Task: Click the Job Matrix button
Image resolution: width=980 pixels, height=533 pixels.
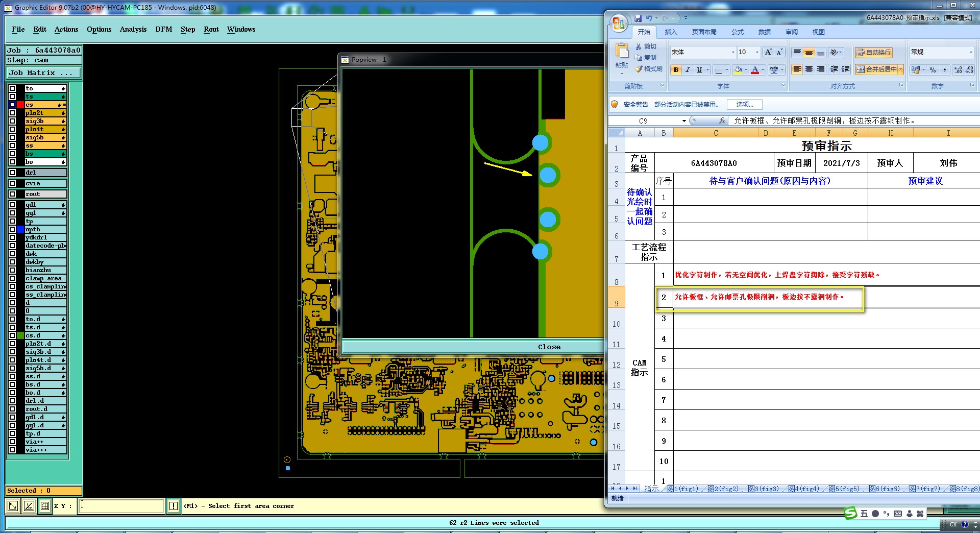Action: click(x=44, y=73)
